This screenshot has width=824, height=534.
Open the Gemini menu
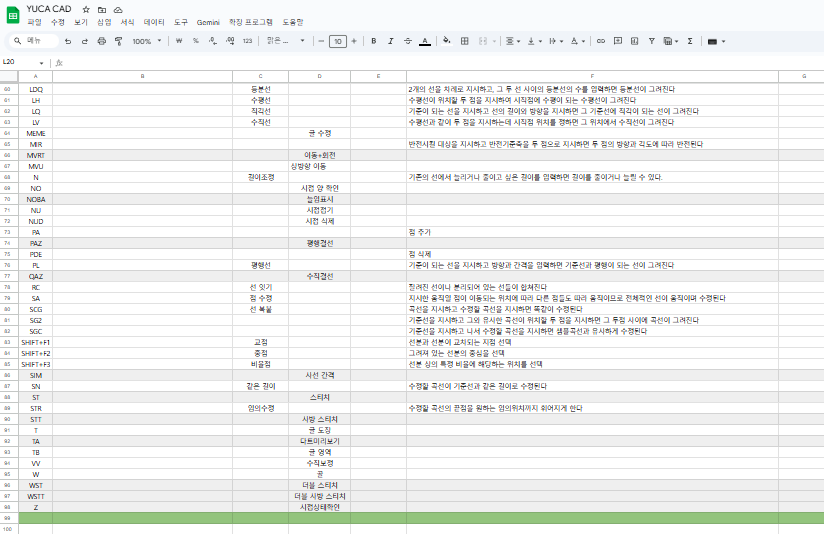[208, 21]
